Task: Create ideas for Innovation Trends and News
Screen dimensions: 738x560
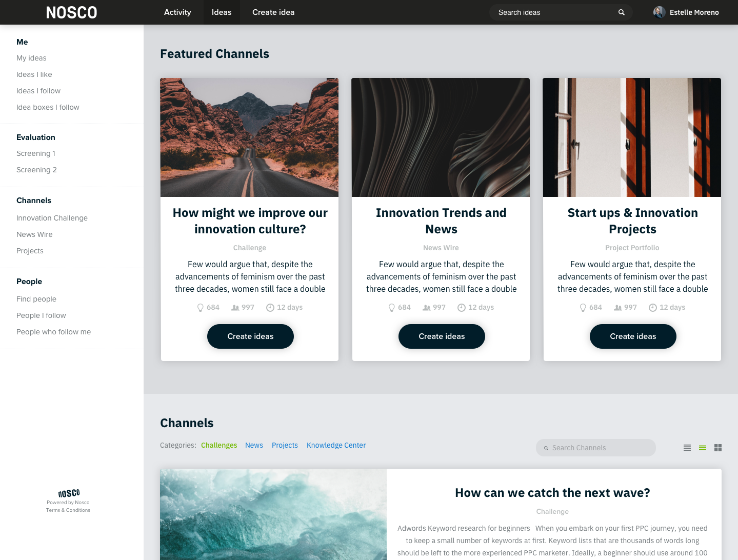Action: 442,336
